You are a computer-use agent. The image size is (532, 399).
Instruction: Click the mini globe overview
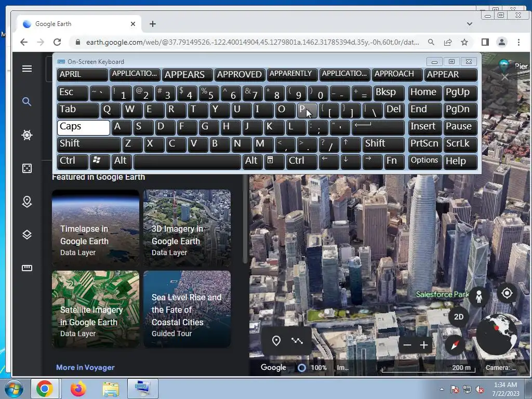496,335
